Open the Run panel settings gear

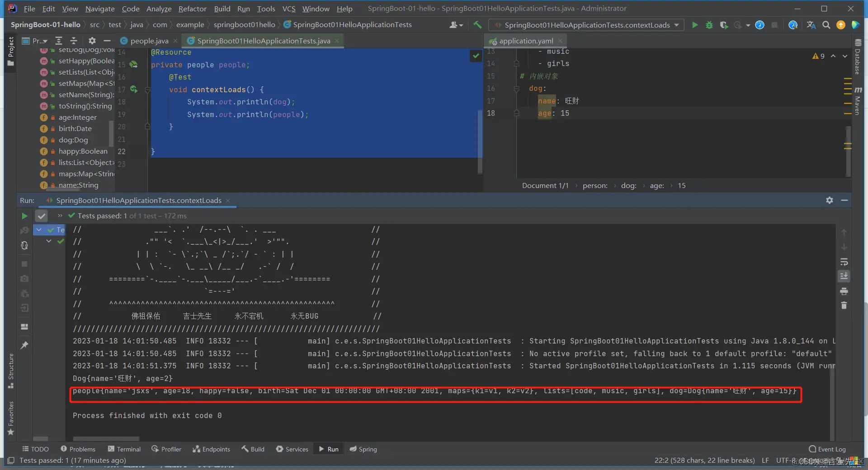(830, 200)
